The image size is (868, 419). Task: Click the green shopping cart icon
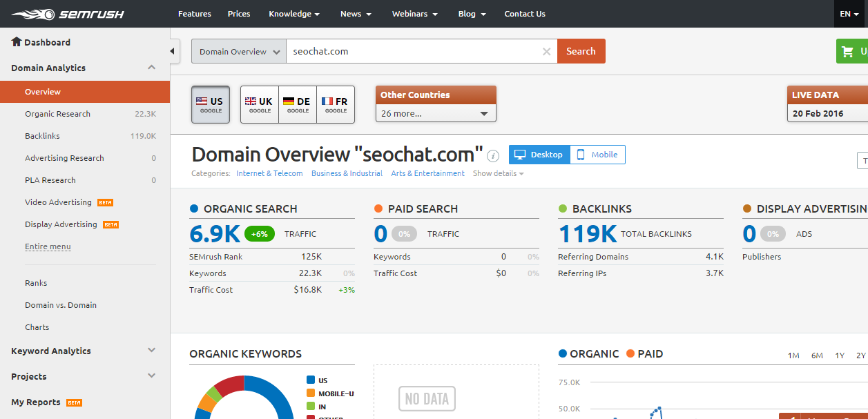[849, 51]
